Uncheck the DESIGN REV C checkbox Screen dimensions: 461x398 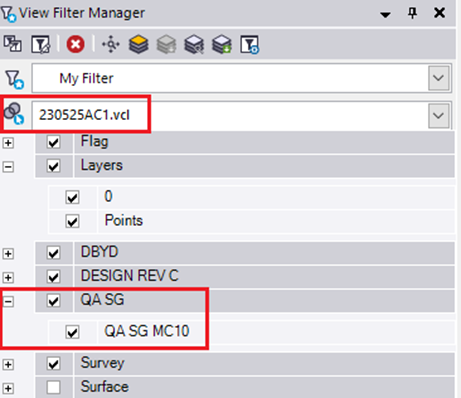coord(53,277)
